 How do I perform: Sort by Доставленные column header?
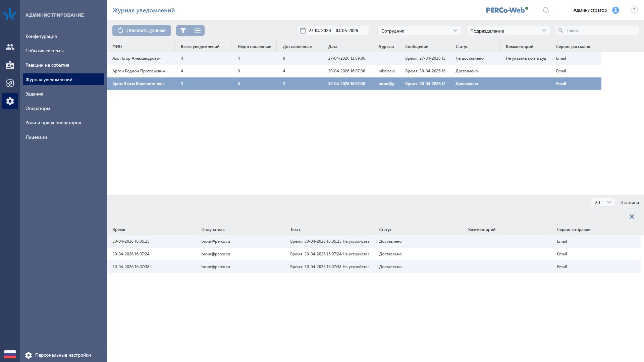299,47
